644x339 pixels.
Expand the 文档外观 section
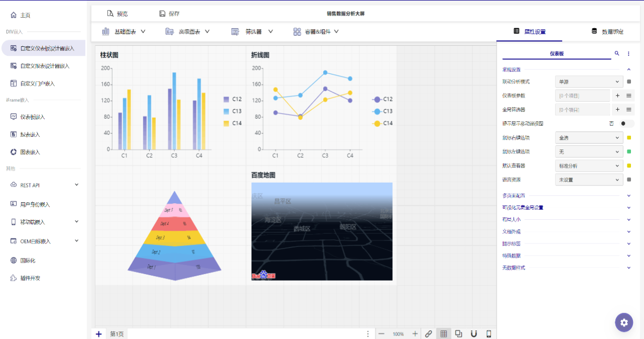pyautogui.click(x=628, y=231)
